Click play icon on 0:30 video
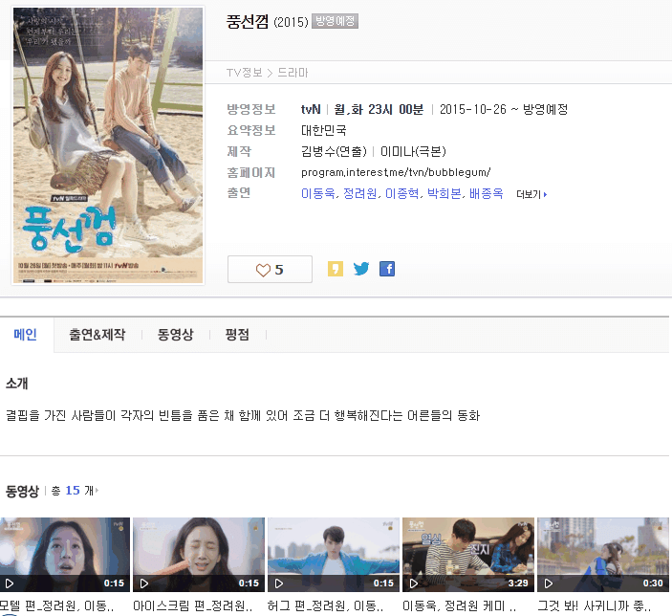Image resolution: width=672 pixels, height=616 pixels. [549, 583]
